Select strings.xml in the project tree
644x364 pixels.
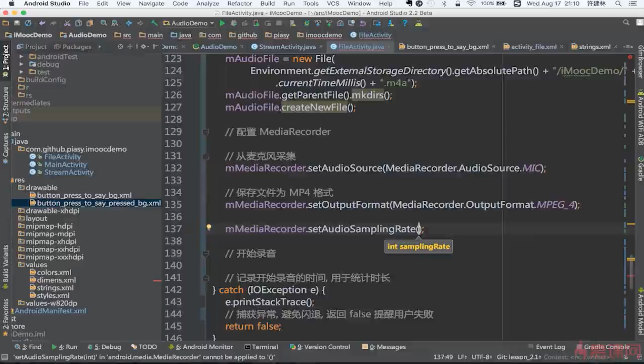coord(55,287)
